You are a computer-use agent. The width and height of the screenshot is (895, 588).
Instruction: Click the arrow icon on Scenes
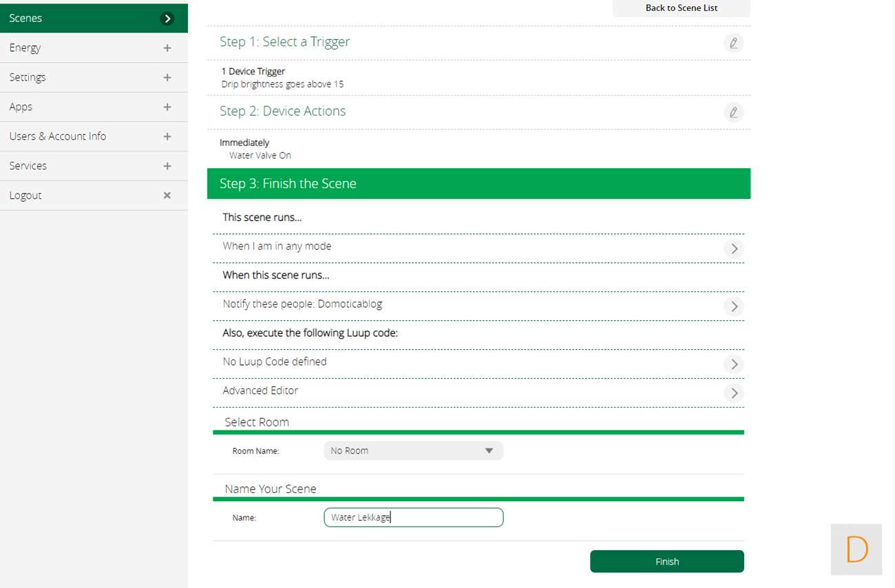[x=167, y=19]
